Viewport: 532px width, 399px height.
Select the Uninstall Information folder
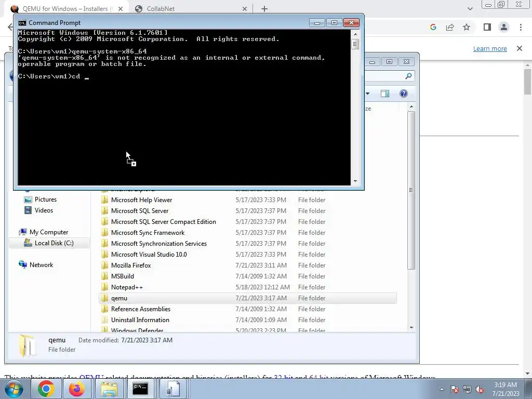coord(140,320)
